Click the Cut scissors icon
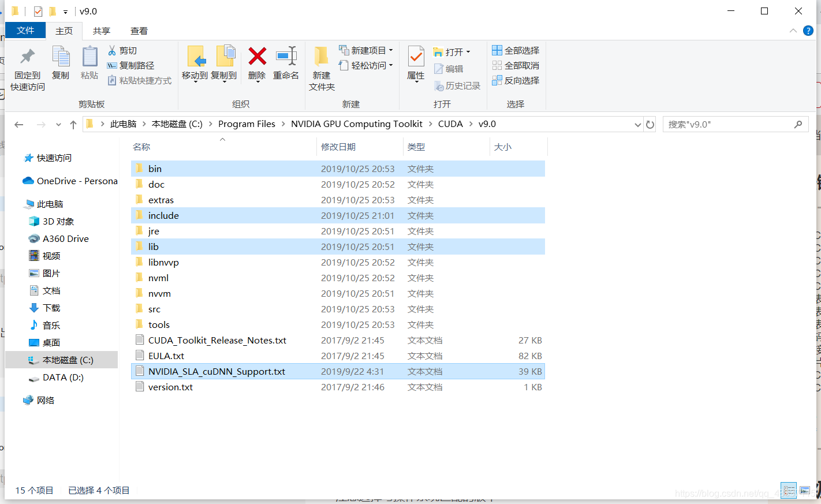 pyautogui.click(x=112, y=51)
